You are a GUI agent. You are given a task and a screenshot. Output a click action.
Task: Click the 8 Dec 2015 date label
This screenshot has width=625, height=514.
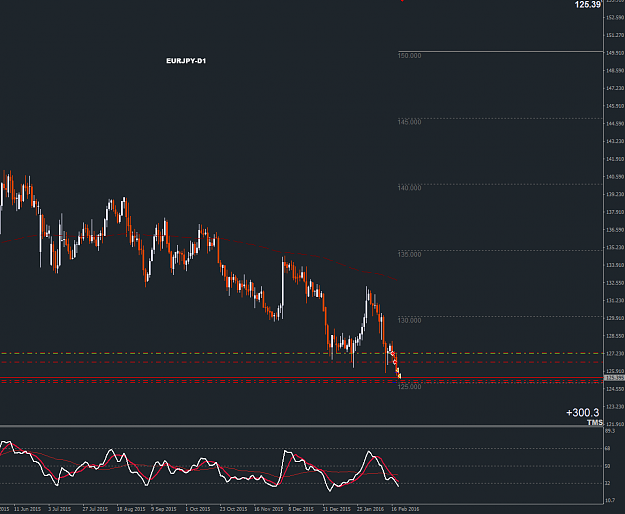click(x=301, y=509)
